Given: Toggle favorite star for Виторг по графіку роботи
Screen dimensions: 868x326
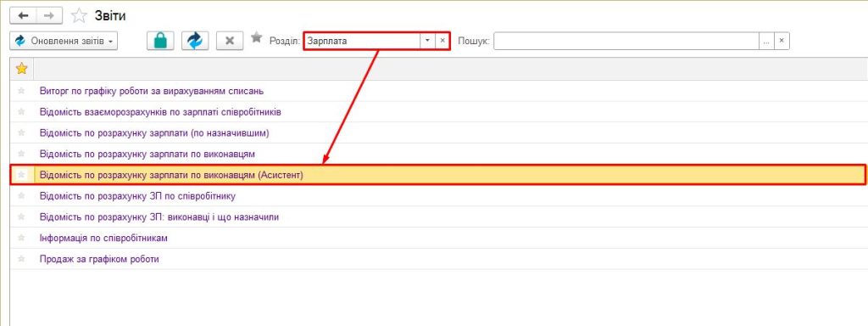Looking at the screenshot, I should (x=21, y=91).
